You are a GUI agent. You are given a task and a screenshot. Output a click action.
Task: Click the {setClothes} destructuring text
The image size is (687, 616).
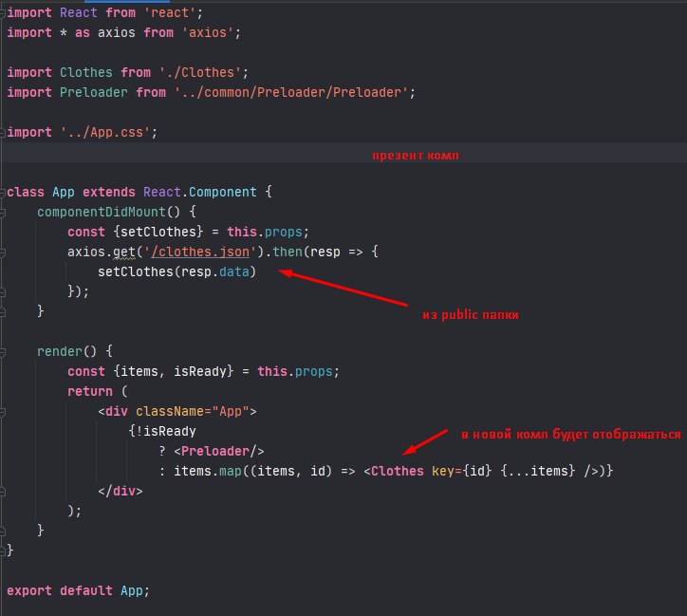(158, 232)
